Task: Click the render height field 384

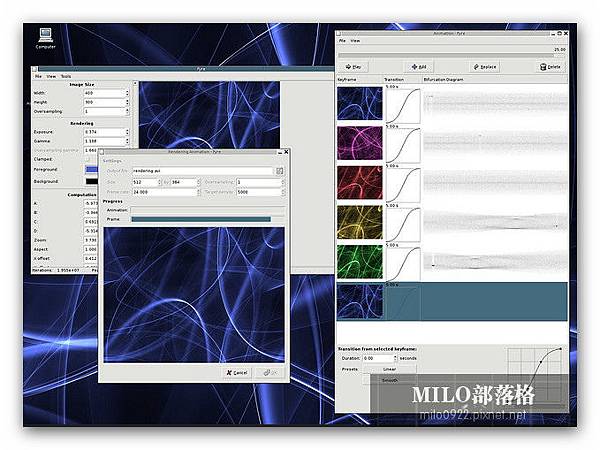Action: (184, 183)
